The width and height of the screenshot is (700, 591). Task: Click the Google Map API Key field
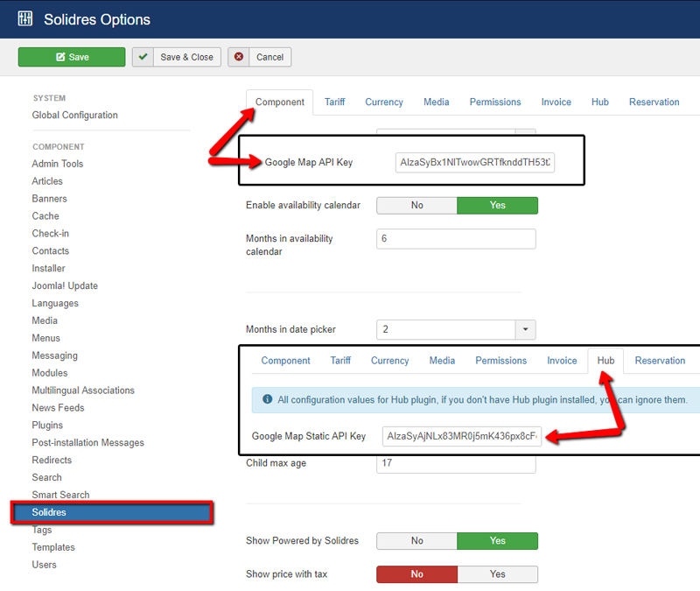pyautogui.click(x=475, y=163)
